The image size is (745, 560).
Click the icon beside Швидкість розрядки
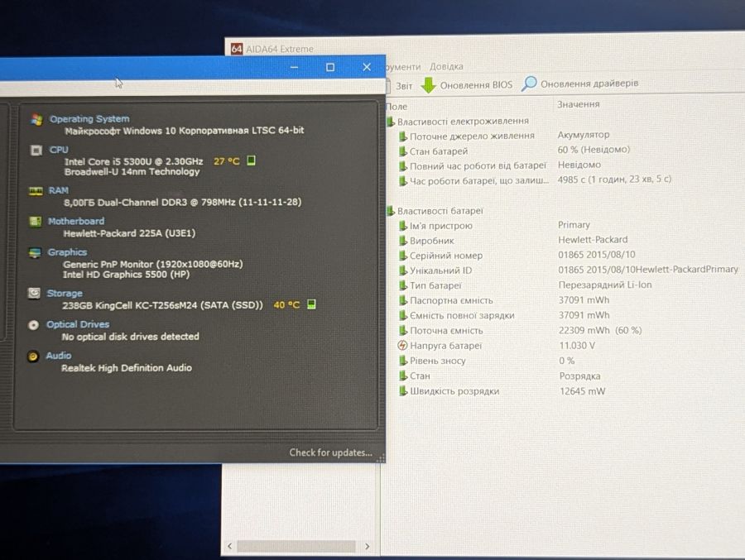click(x=403, y=391)
